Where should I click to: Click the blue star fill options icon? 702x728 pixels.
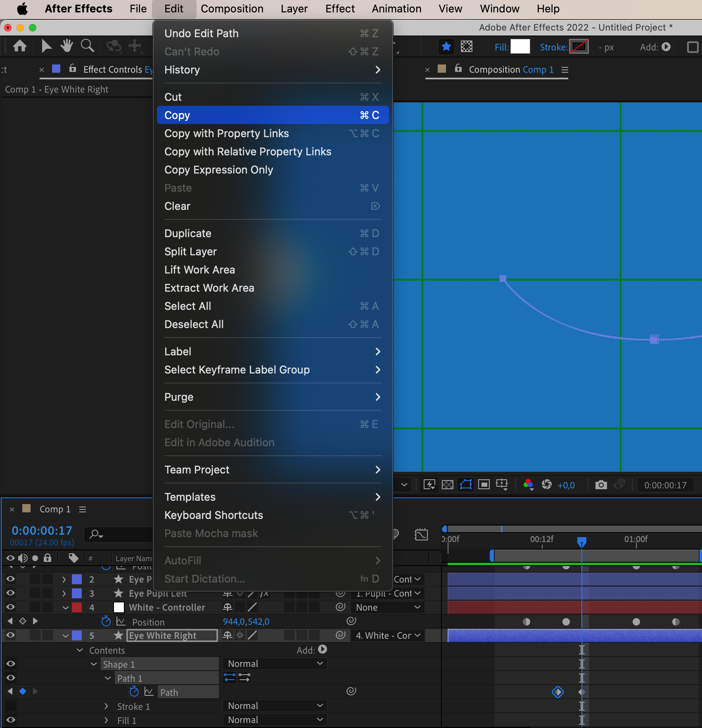[446, 46]
